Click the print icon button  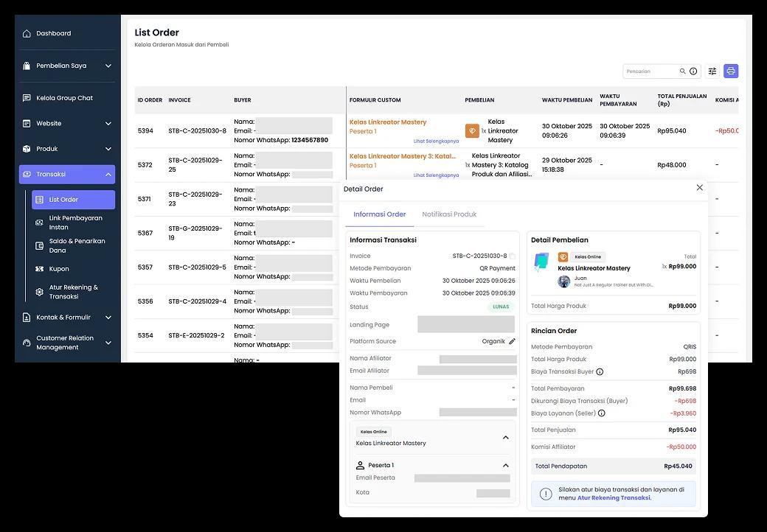pos(730,71)
